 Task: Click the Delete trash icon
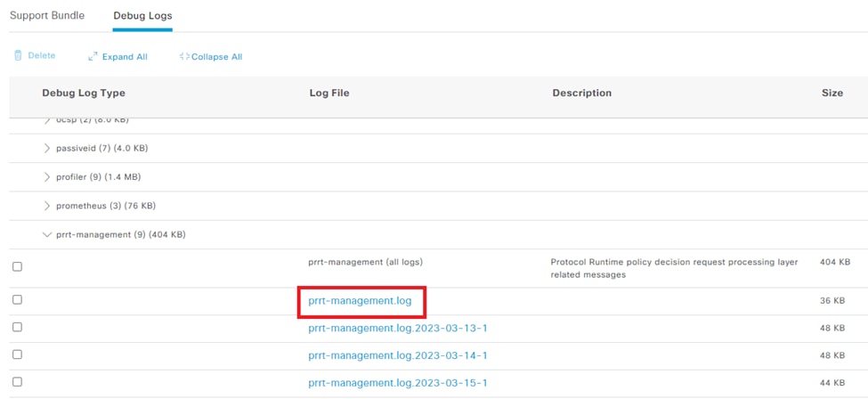tap(18, 55)
